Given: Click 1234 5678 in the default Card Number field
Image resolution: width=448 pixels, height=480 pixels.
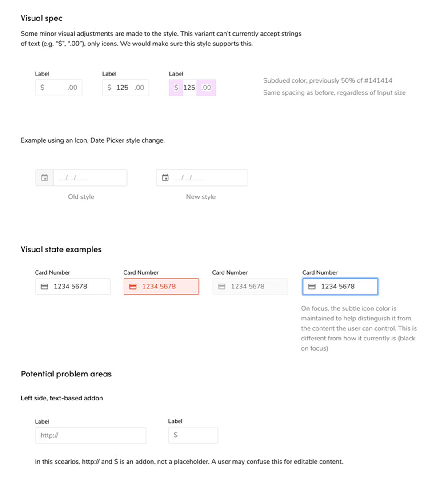Looking at the screenshot, I should pyautogui.click(x=70, y=287).
